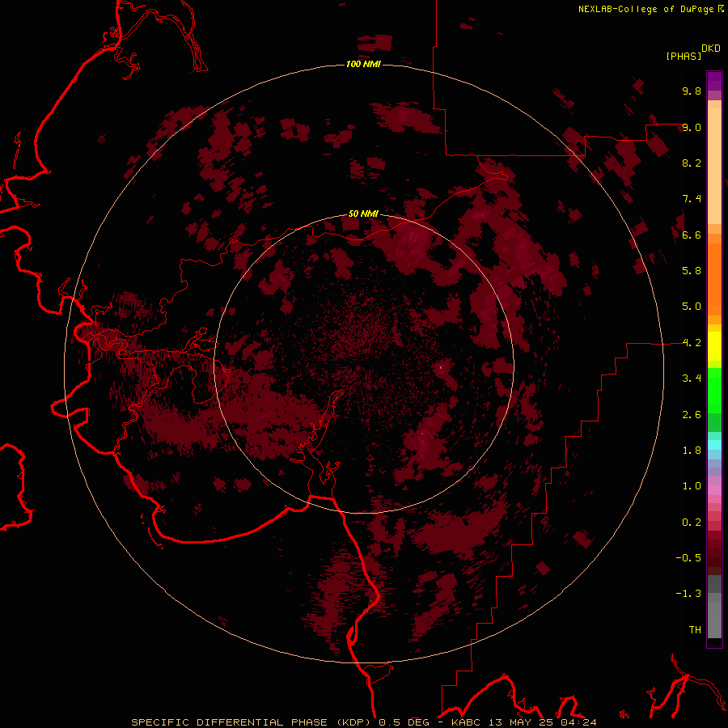This screenshot has height=728, width=728.
Task: Click the 7.4 color scale value
Action: (692, 199)
